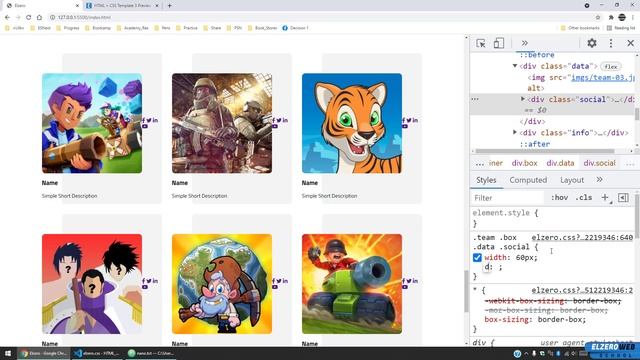Click the flex badge on the data div
Image resolution: width=640 pixels, height=360 pixels.
tap(611, 66)
